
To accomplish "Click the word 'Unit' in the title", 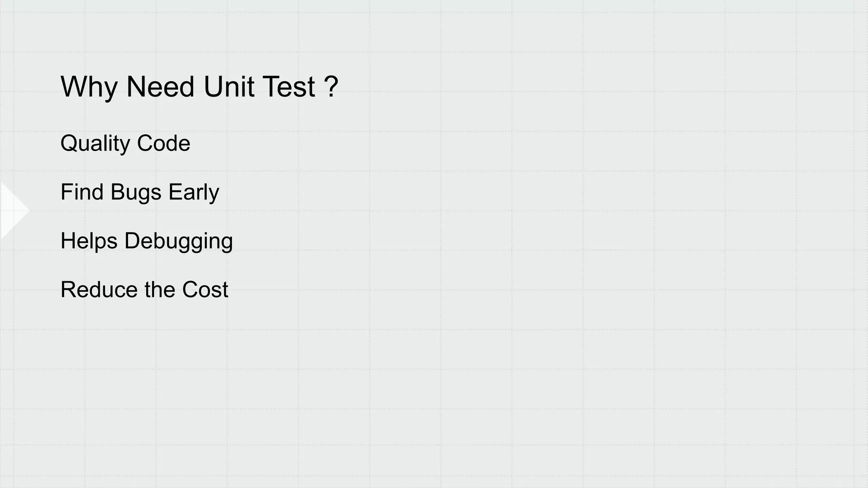I will (x=229, y=87).
